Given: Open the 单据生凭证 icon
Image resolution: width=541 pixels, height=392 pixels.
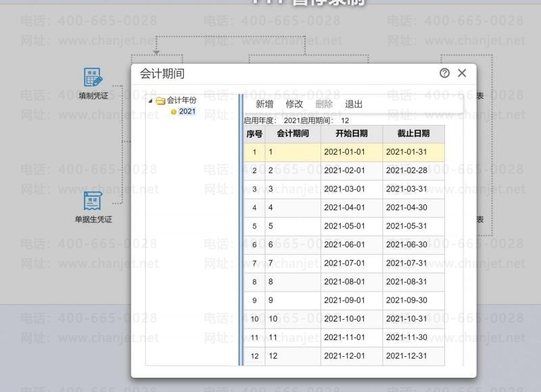Looking at the screenshot, I should click(x=93, y=201).
